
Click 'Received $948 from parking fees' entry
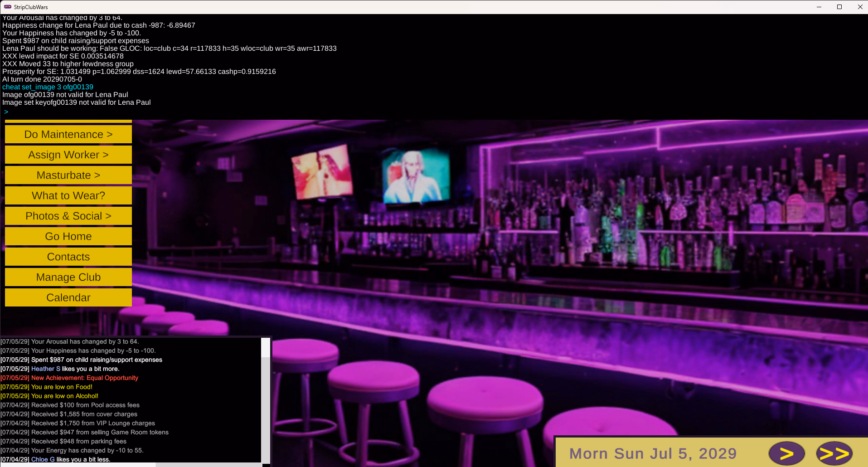[x=63, y=441]
